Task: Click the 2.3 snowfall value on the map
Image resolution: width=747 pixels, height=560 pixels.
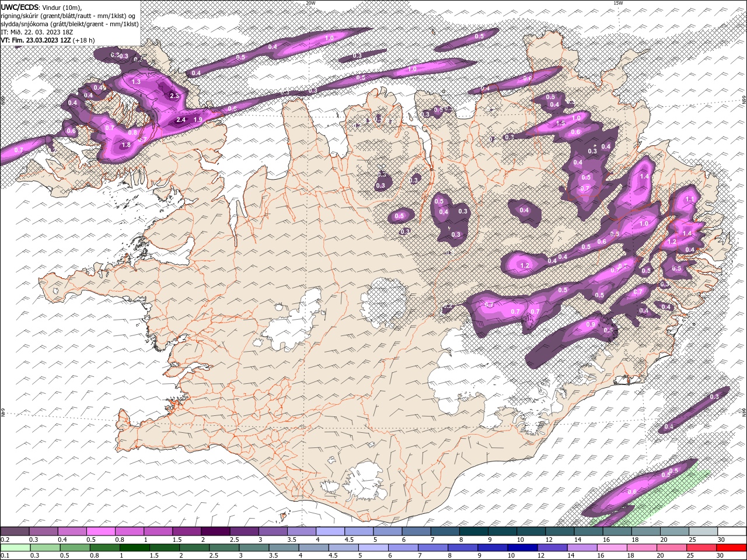Action: [x=174, y=96]
